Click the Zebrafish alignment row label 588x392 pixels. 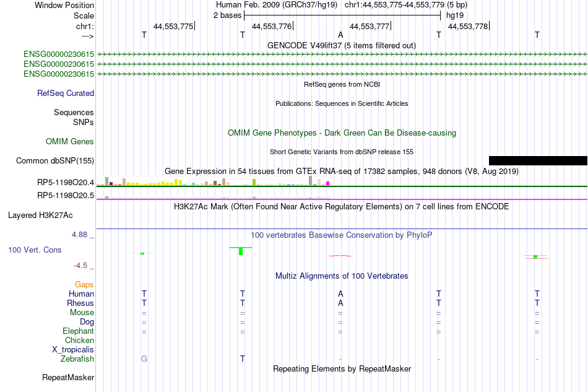77,359
